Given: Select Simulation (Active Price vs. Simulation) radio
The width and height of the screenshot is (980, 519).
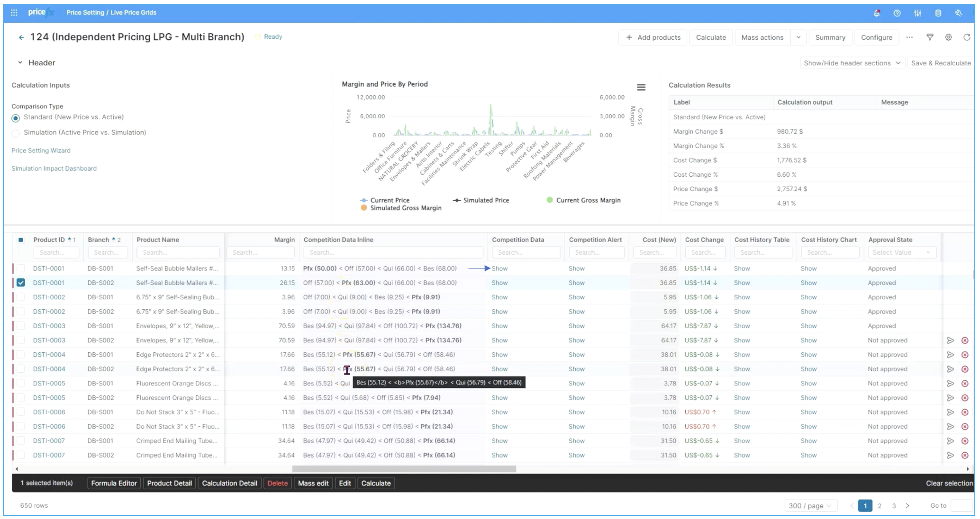Looking at the screenshot, I should click(16, 133).
